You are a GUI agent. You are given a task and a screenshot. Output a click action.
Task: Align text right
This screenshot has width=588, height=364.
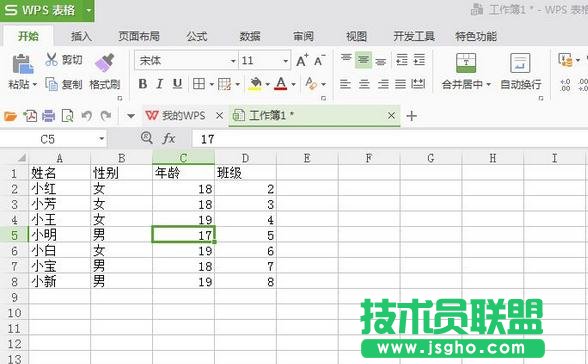pyautogui.click(x=383, y=84)
